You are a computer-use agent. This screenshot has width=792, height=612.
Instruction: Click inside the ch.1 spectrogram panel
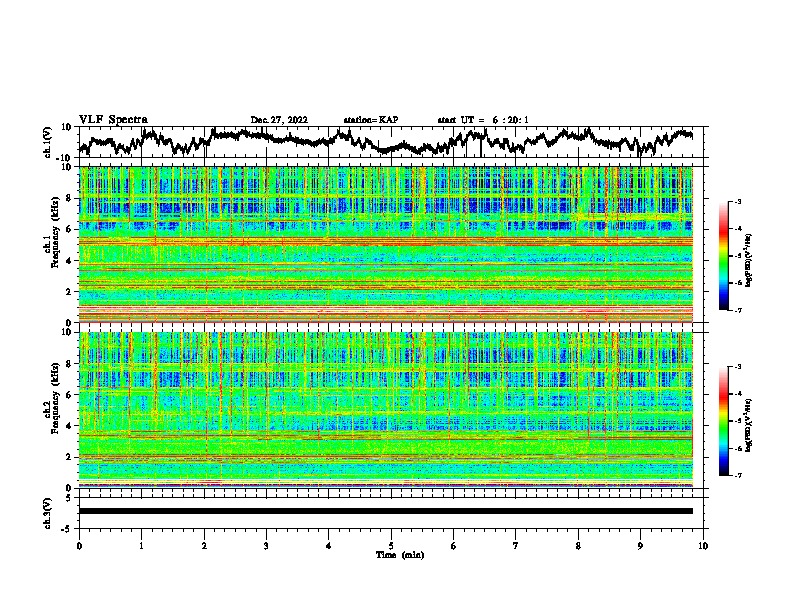pos(386,244)
